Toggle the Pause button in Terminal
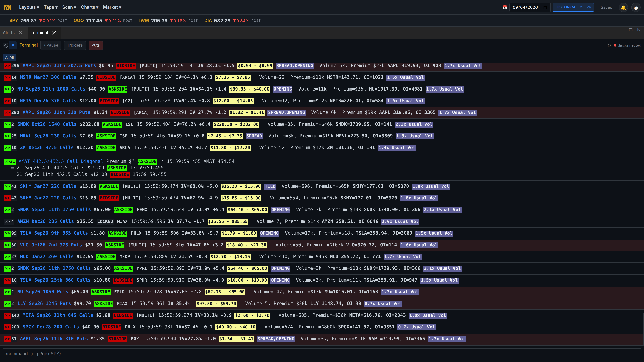 [51, 45]
